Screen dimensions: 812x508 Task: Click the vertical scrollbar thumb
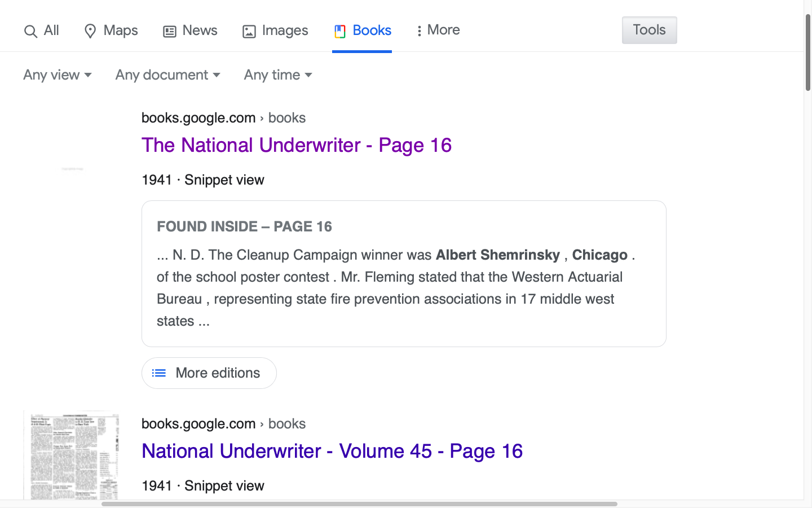coord(808,52)
